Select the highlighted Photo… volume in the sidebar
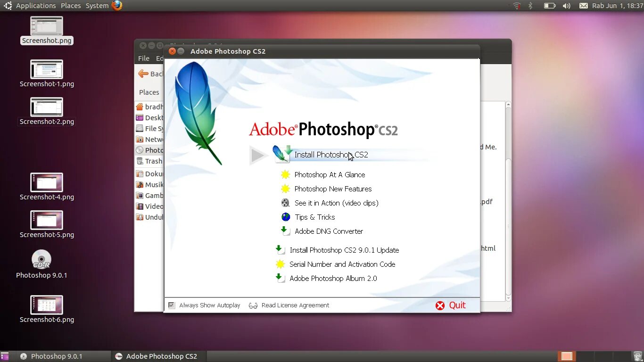Screen dimensions: 644x362 [x=149, y=150]
